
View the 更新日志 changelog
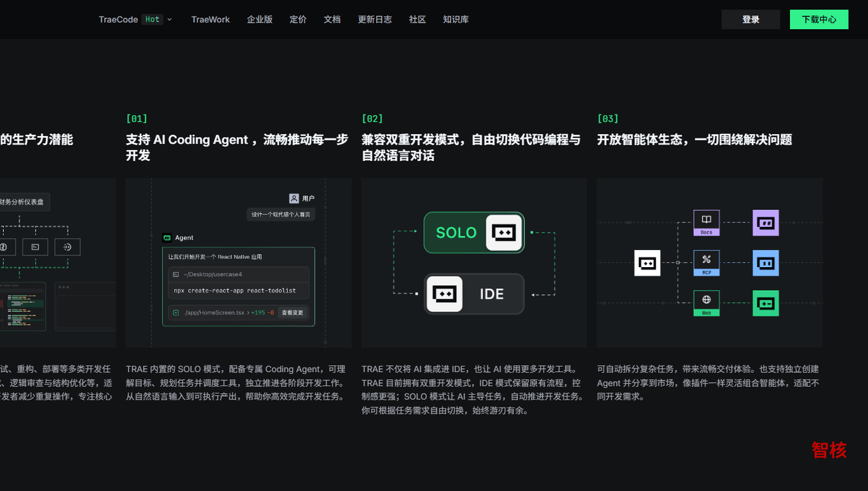click(375, 20)
